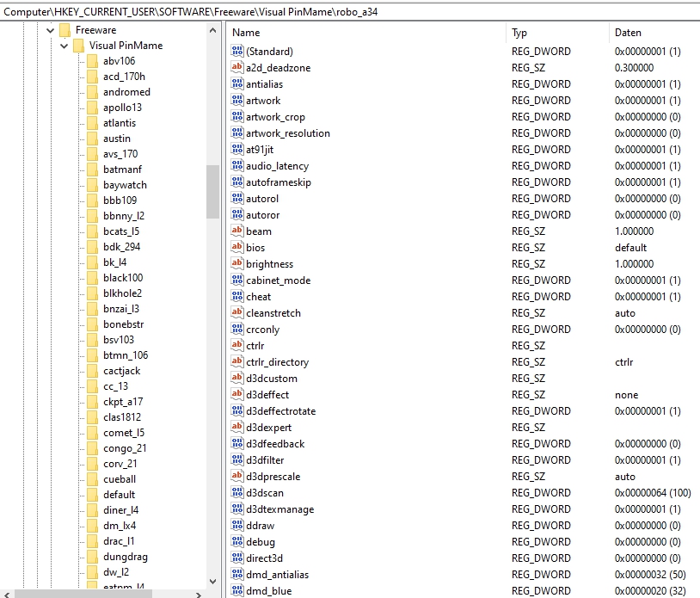Click the 0x00000032 (50) data cell
This screenshot has height=598, width=700.
point(650,574)
